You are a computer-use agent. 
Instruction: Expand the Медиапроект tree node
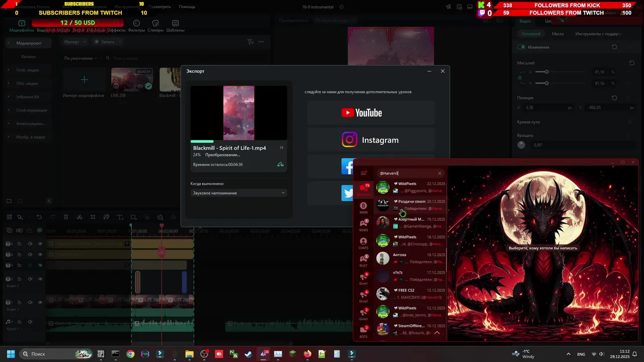pyautogui.click(x=9, y=43)
